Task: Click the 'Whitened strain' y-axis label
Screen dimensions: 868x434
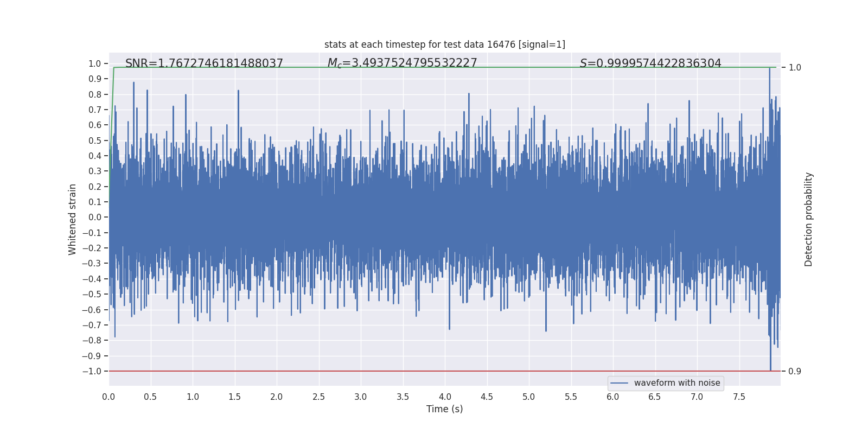Action: point(72,219)
